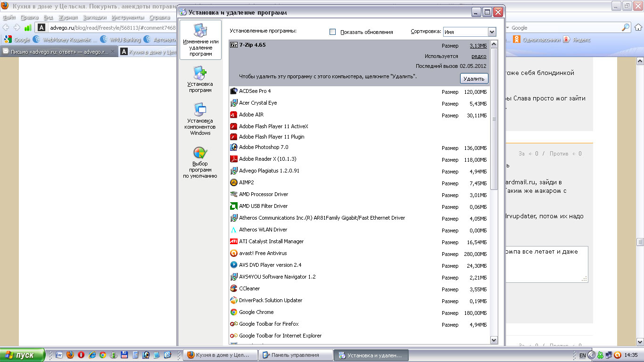
Task: Open the search engine dropdown beside Google
Action: pyautogui.click(x=508, y=28)
